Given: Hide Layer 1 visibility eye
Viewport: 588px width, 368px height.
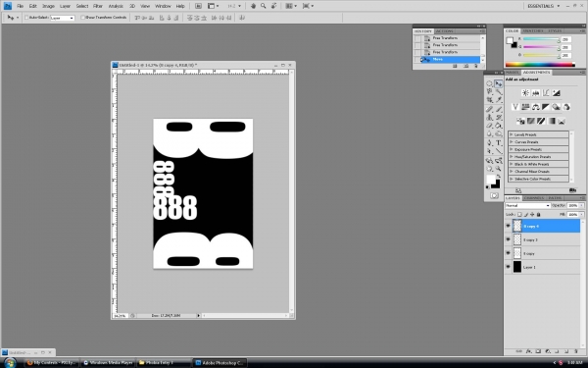Looking at the screenshot, I should coord(508,267).
